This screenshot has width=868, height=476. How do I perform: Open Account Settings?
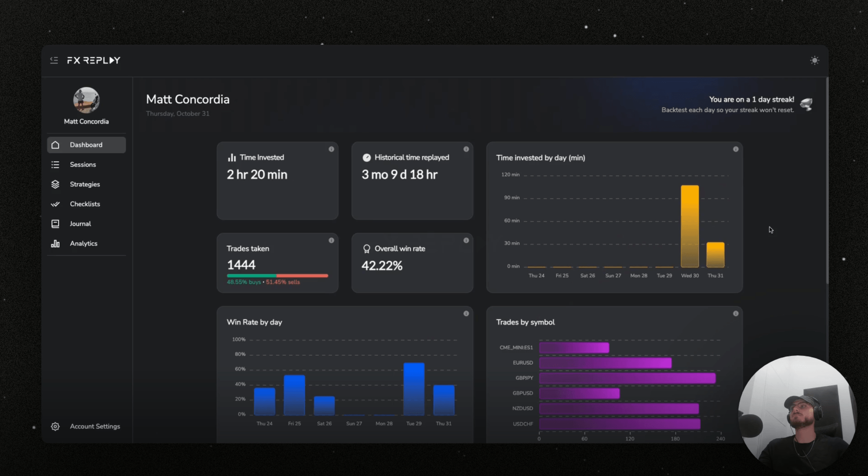(95, 427)
